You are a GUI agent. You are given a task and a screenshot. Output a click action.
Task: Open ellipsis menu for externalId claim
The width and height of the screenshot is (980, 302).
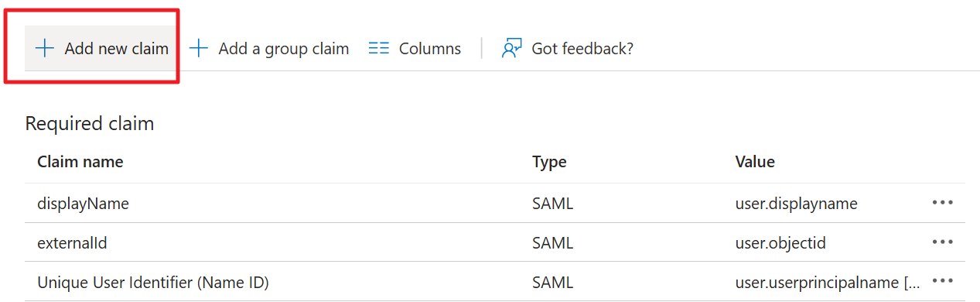[x=942, y=242]
